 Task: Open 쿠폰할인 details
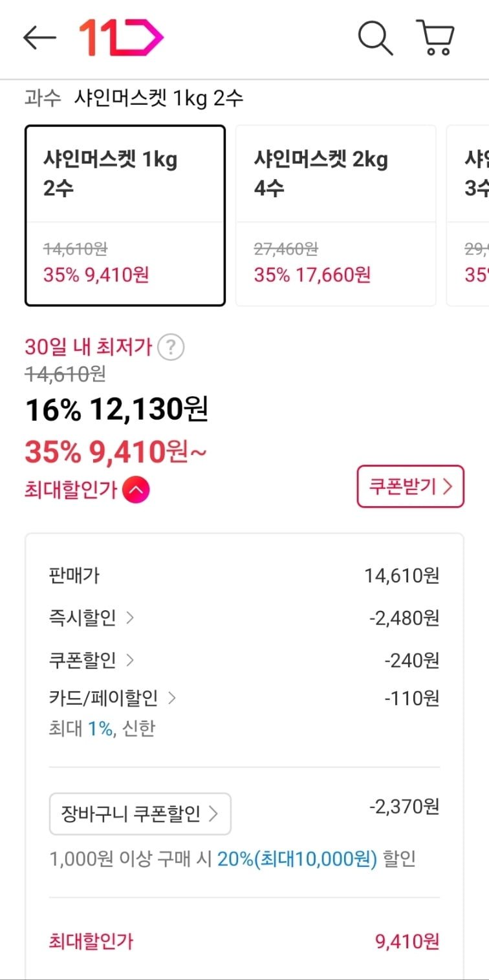pos(92,660)
